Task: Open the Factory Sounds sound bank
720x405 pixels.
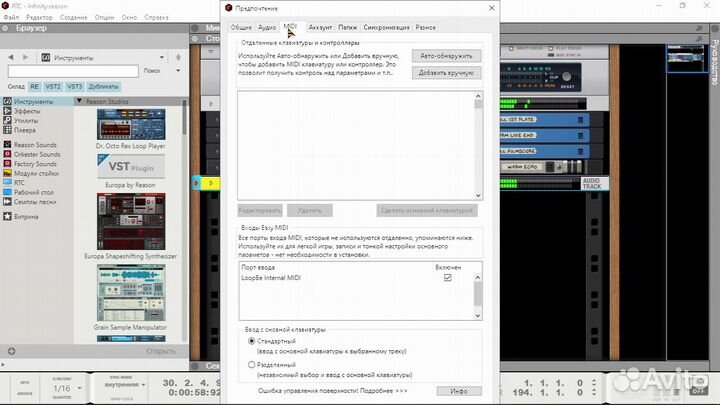Action: pos(36,163)
